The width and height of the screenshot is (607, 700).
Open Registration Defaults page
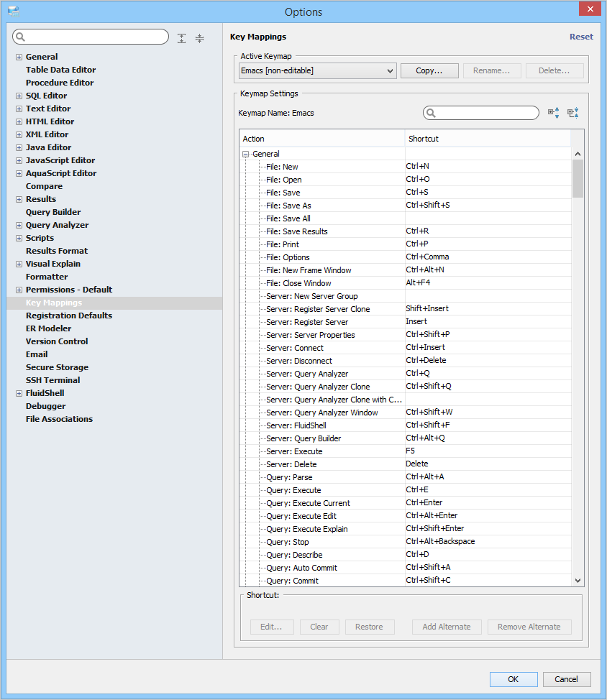point(69,316)
